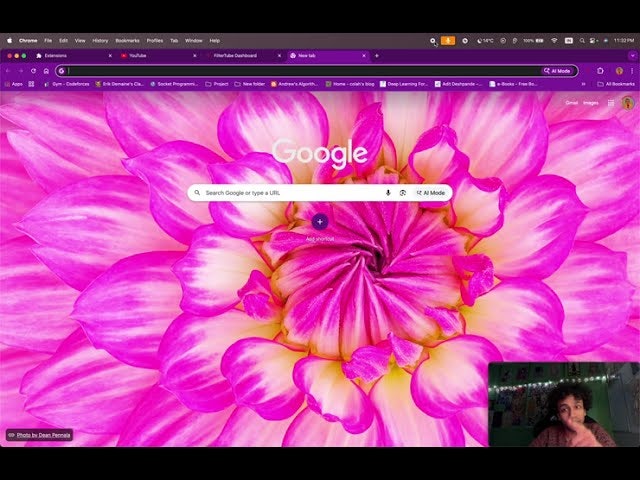
Task: Close the Extensions tab
Action: coord(110,56)
